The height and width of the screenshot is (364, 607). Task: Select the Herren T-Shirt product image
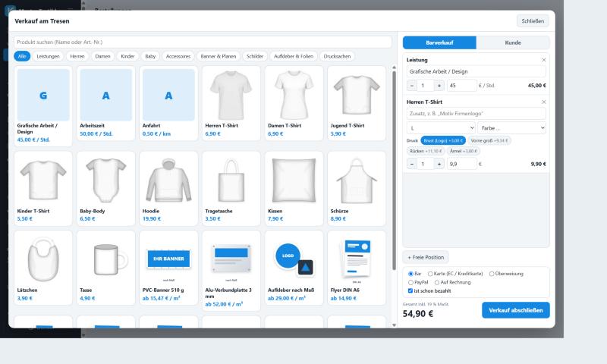231,95
